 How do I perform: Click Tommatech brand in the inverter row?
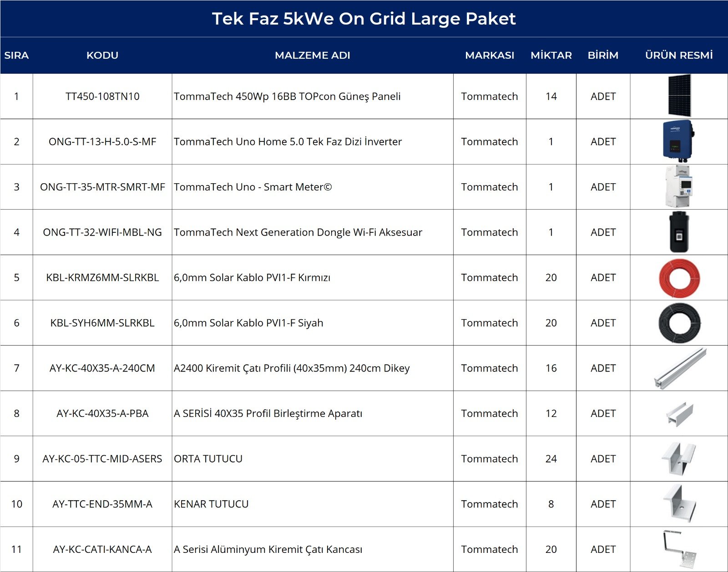click(490, 141)
